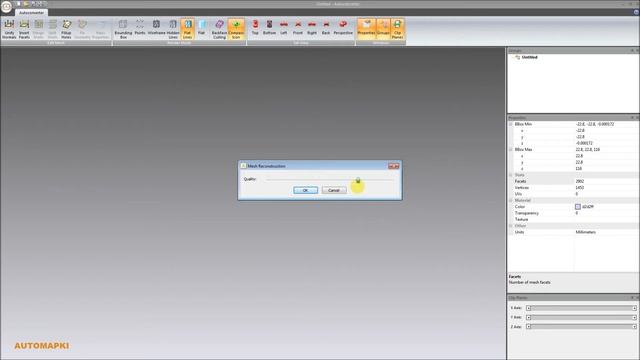Click the BBox Max value 22.8, 22.8, 116
Image resolution: width=640 pixels, height=360 pixels.
[x=587, y=150]
